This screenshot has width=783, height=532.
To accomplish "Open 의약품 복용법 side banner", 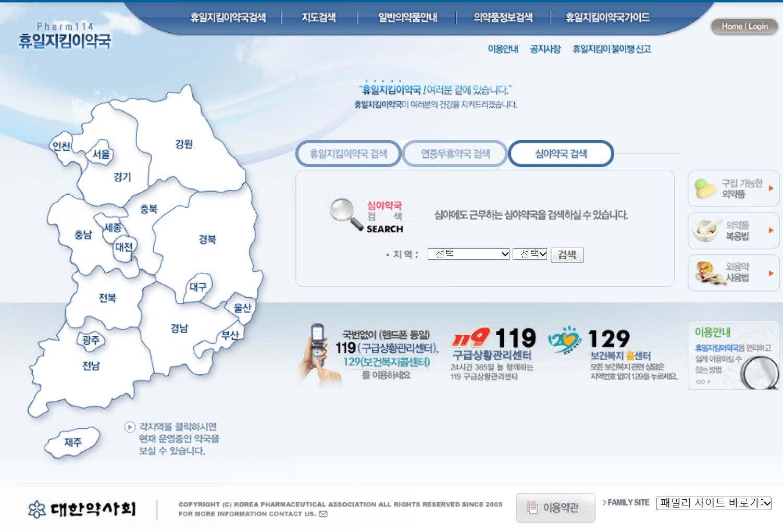I will pyautogui.click(x=734, y=231).
